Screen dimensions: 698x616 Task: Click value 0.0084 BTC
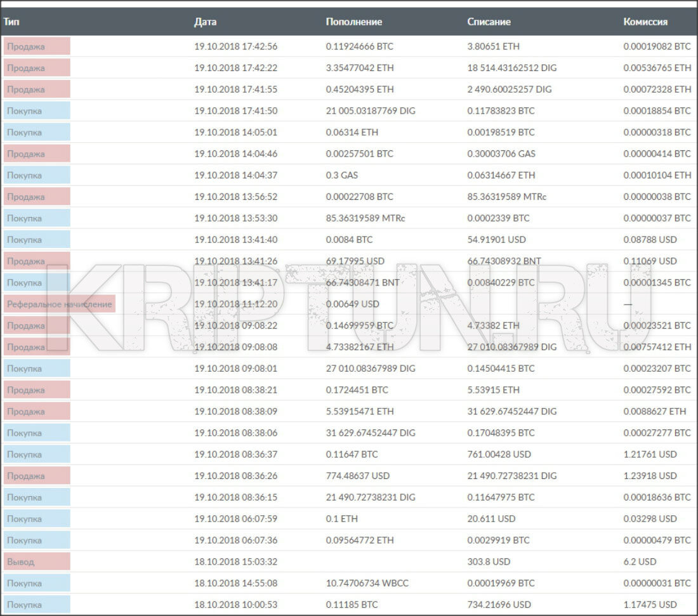pos(349,239)
